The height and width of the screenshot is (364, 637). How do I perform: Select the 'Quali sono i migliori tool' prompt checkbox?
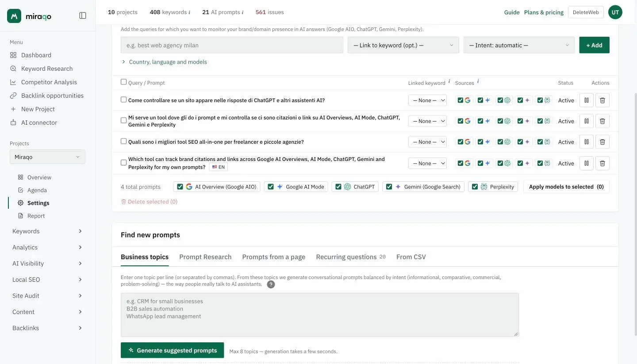pyautogui.click(x=124, y=141)
